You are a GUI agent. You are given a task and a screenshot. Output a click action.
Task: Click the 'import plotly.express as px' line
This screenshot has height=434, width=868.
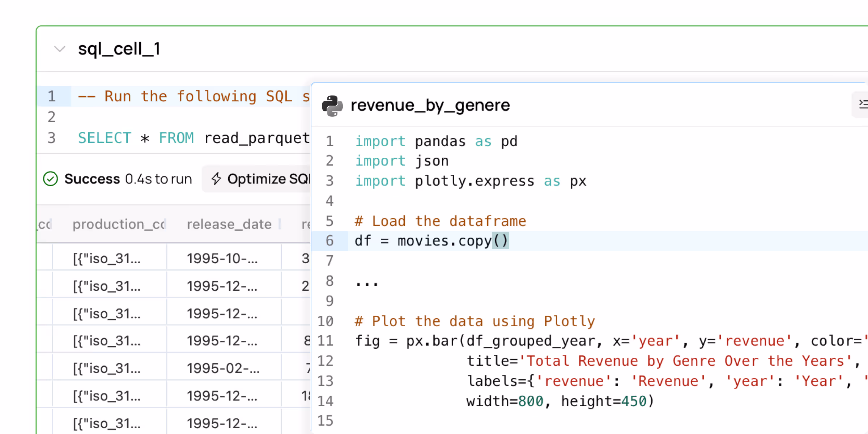[x=470, y=181]
